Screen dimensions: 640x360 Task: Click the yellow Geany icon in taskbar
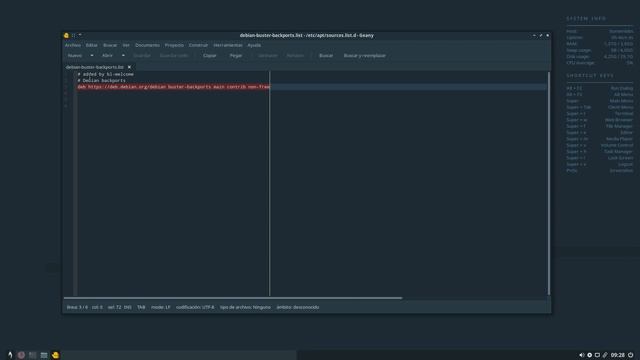tap(56, 355)
